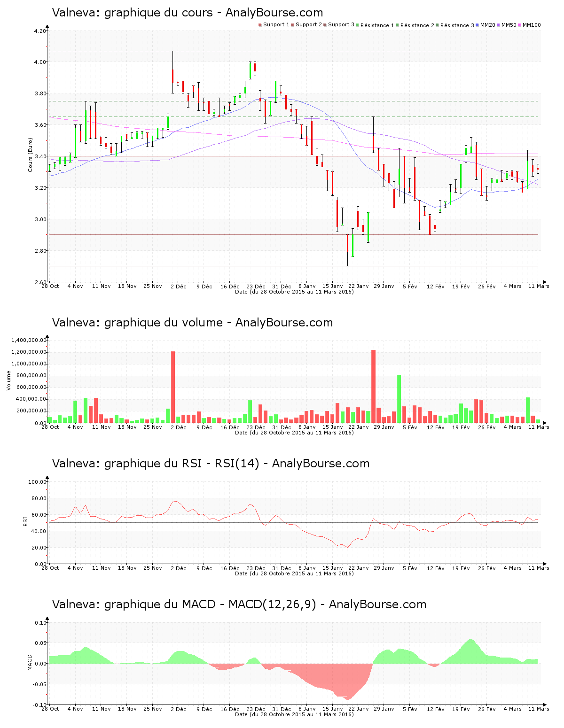This screenshot has height=728, width=564.
Task: Select the 'Résistance 3' legend label
Action: pos(457,25)
